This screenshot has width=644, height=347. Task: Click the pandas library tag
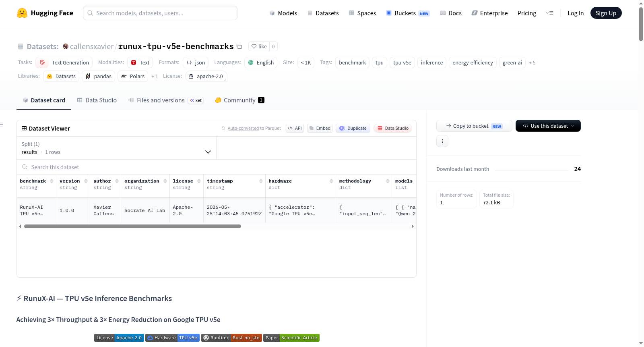[99, 76]
